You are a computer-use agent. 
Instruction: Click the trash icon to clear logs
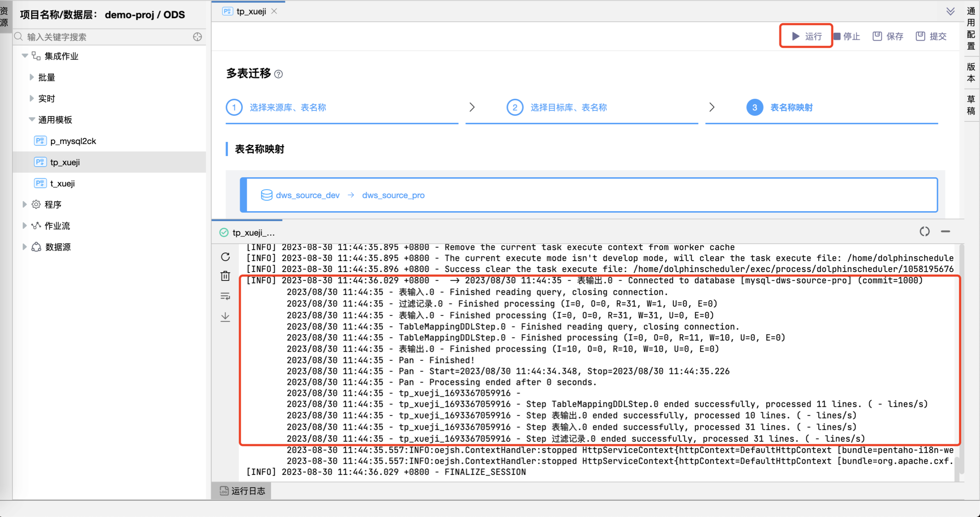[225, 276]
